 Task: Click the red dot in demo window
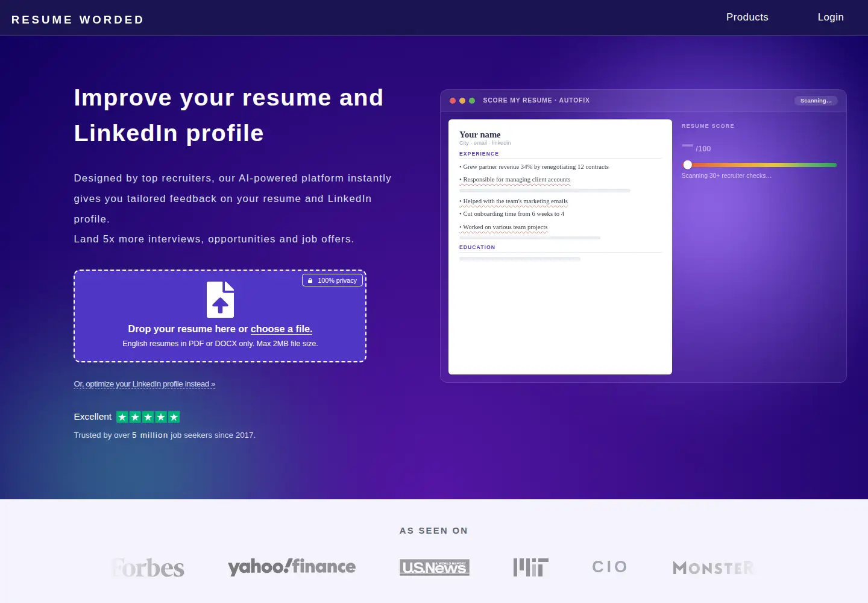click(453, 101)
